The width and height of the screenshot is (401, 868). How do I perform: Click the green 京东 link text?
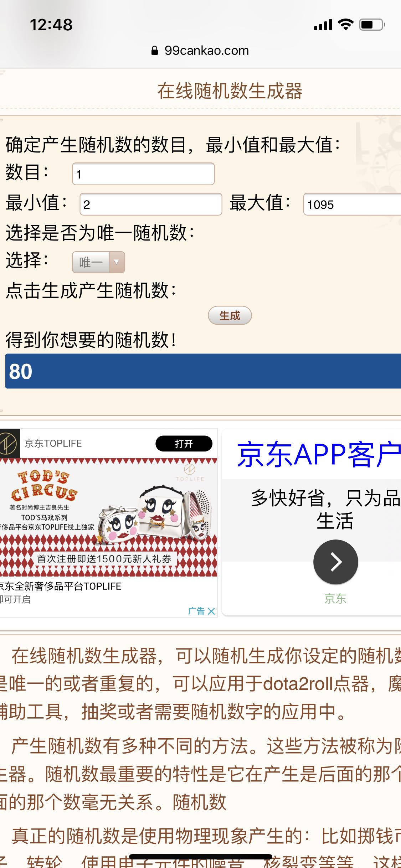(x=335, y=599)
